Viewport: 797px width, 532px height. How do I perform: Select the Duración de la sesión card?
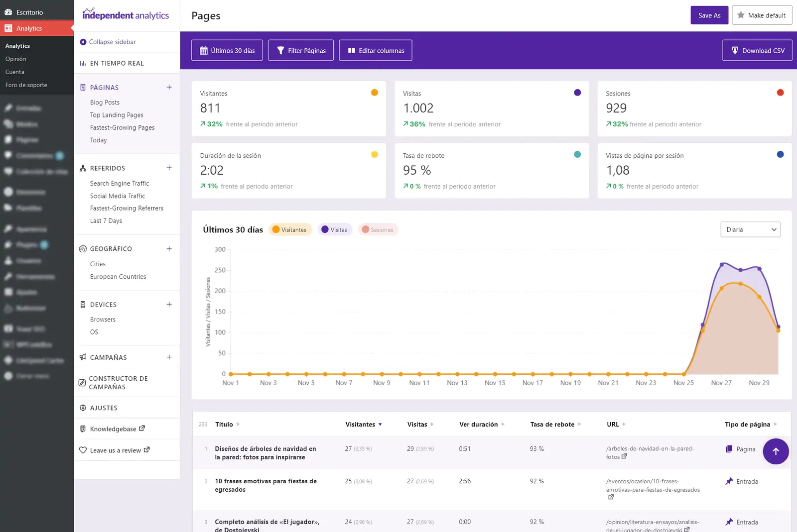[x=289, y=171]
